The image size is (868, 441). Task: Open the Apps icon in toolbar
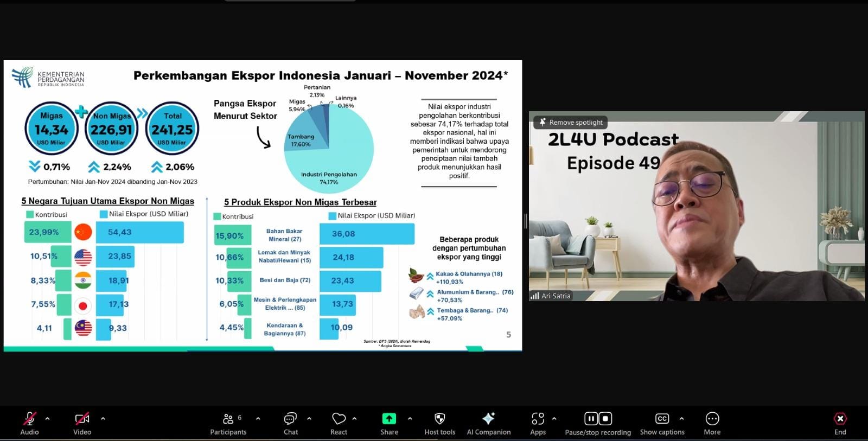coord(538,419)
